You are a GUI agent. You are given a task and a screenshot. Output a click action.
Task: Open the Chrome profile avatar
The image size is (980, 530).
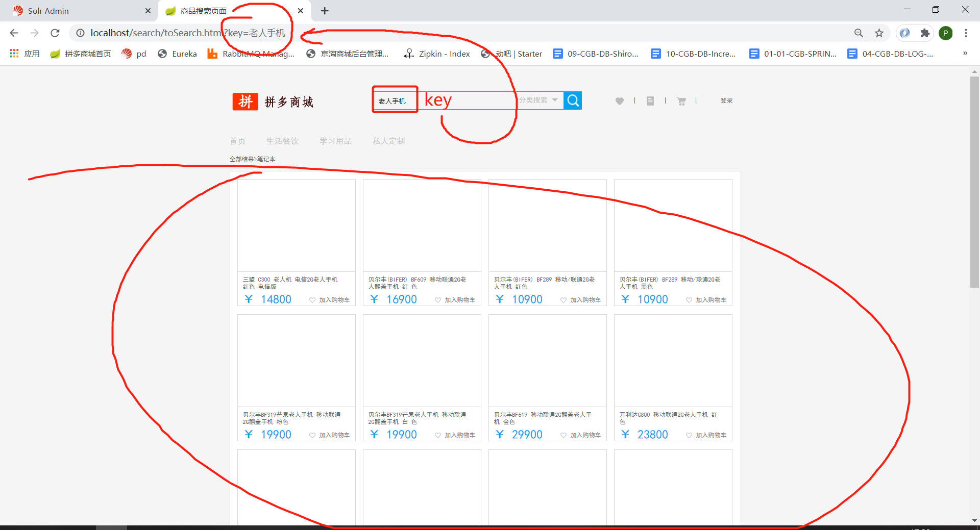pyautogui.click(x=946, y=33)
